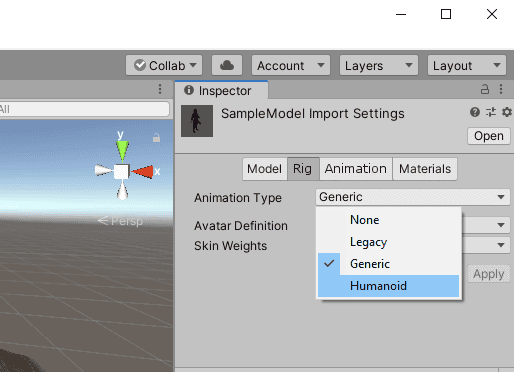Open the Layout dropdown

click(x=467, y=65)
